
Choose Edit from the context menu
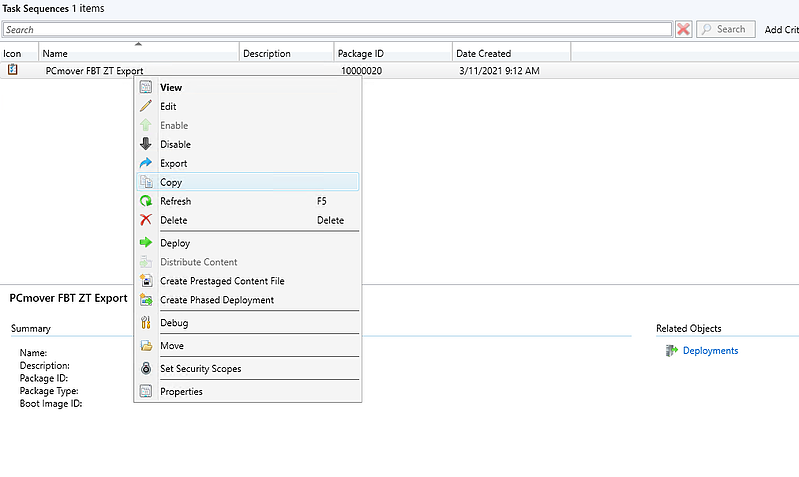[x=248, y=106]
